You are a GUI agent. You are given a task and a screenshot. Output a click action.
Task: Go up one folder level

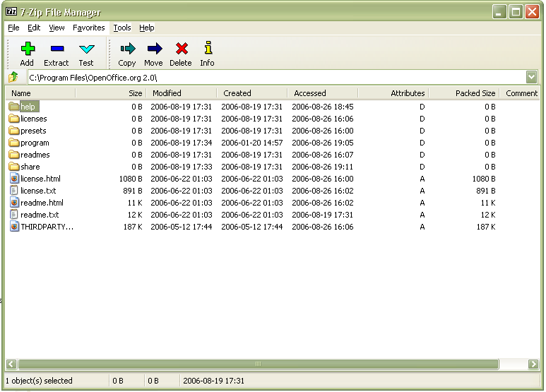click(x=13, y=77)
